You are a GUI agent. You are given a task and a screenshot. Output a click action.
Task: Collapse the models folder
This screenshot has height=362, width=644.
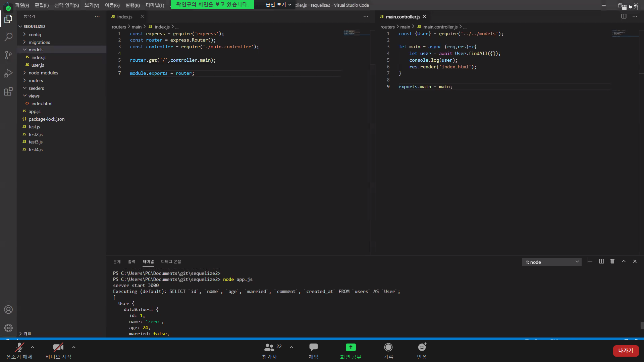coord(36,50)
